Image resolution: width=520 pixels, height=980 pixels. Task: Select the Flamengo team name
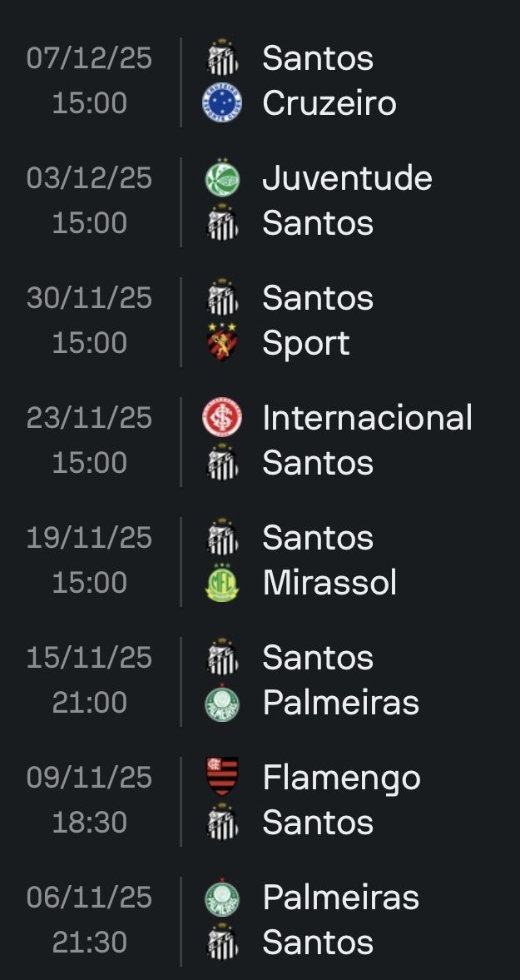point(341,778)
